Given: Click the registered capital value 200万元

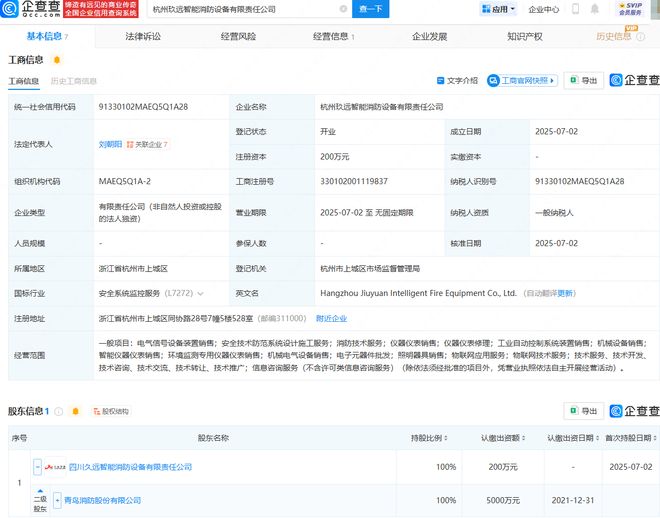Looking at the screenshot, I should click(x=335, y=157).
